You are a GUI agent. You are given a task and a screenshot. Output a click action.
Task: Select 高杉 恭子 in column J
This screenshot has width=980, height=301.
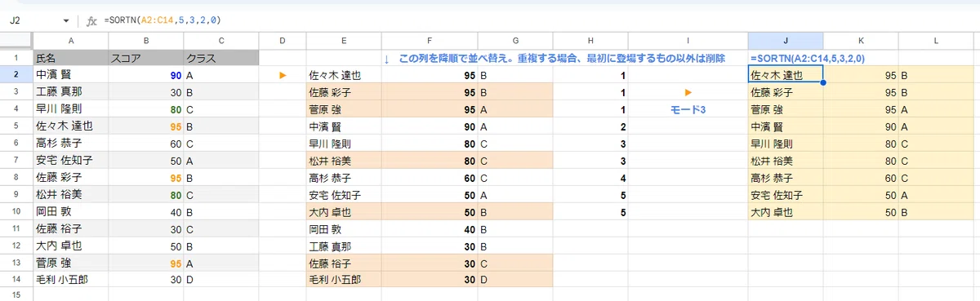785,178
